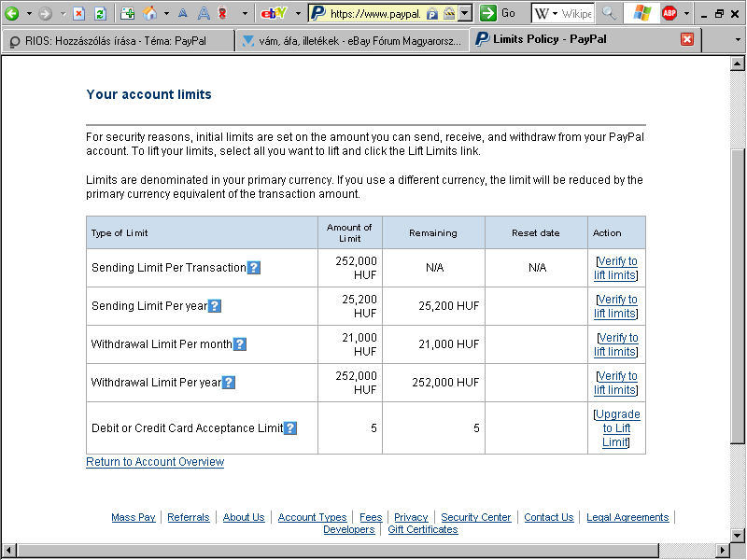The height and width of the screenshot is (560, 747).
Task: Click the vertical scrollbar up arrow
Action: coord(738,63)
